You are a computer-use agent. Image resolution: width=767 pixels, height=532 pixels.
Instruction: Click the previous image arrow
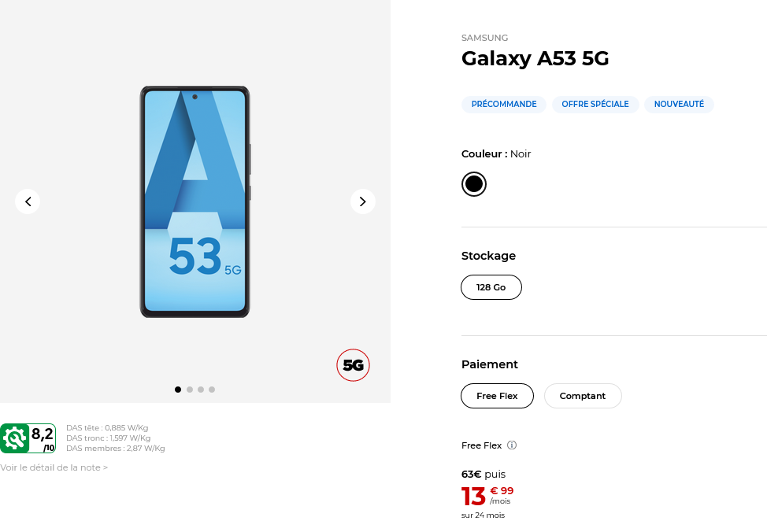point(28,201)
